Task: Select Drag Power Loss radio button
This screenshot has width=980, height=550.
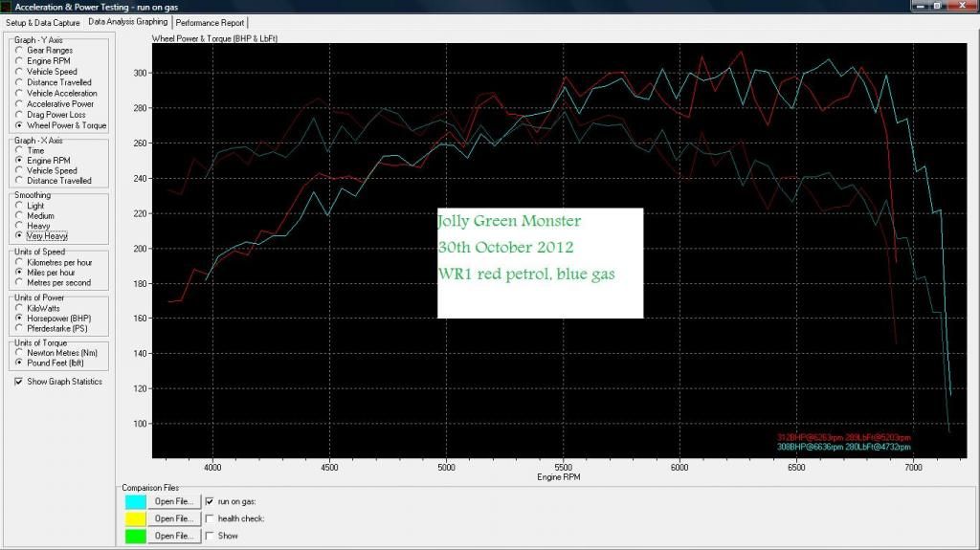Action: [19, 115]
